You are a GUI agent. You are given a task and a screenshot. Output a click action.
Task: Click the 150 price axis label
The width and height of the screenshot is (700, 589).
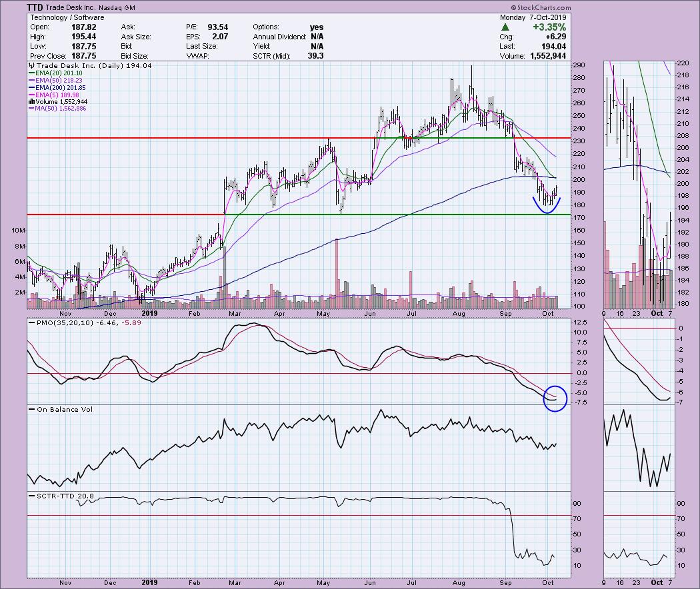(x=579, y=243)
